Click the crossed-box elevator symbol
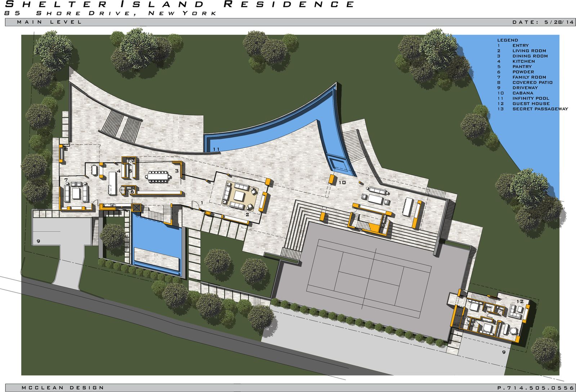Viewport: 576px width, 392px height. 137,208
